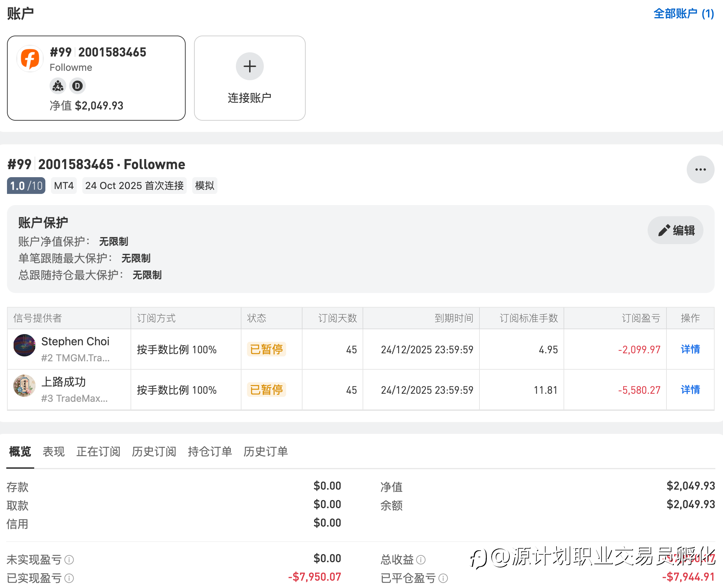Click the group badge icon beside D

(58, 86)
